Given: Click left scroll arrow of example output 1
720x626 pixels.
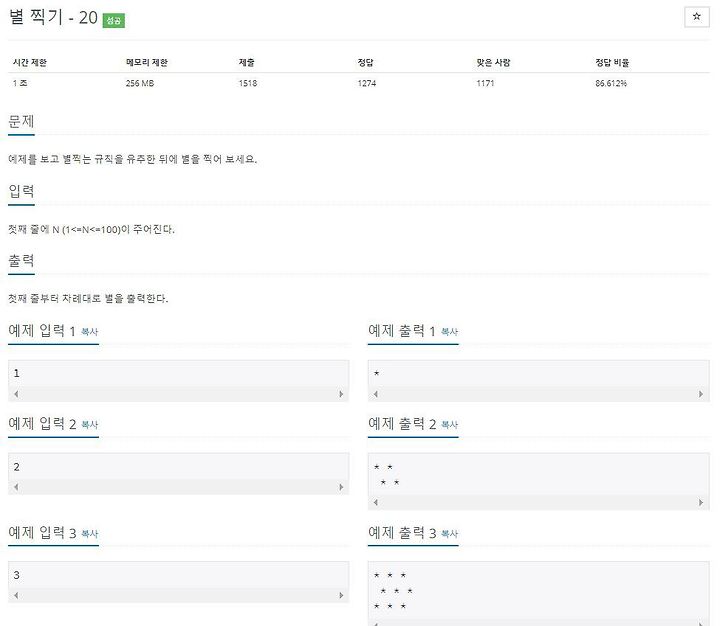Looking at the screenshot, I should point(376,394).
